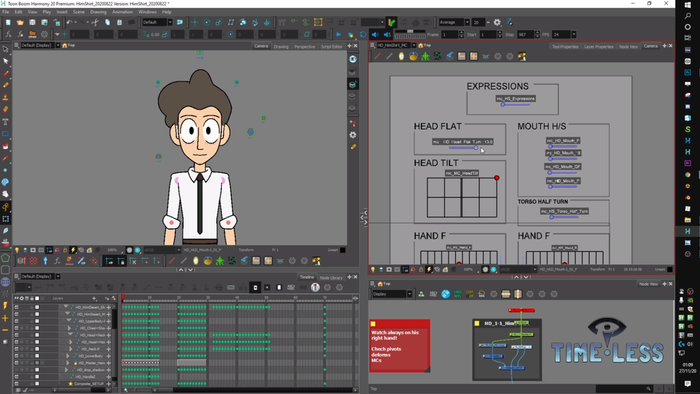The image size is (700, 394).
Task: Click the timeline playhead marker at frame 1
Action: (x=123, y=298)
